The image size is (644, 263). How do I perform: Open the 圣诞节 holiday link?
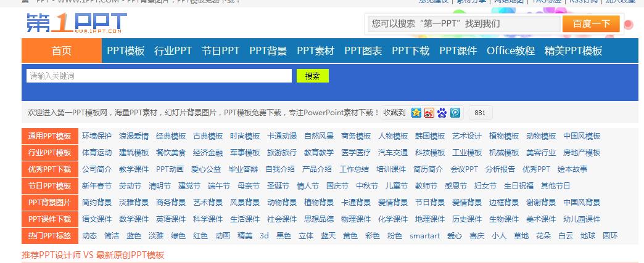(278, 186)
